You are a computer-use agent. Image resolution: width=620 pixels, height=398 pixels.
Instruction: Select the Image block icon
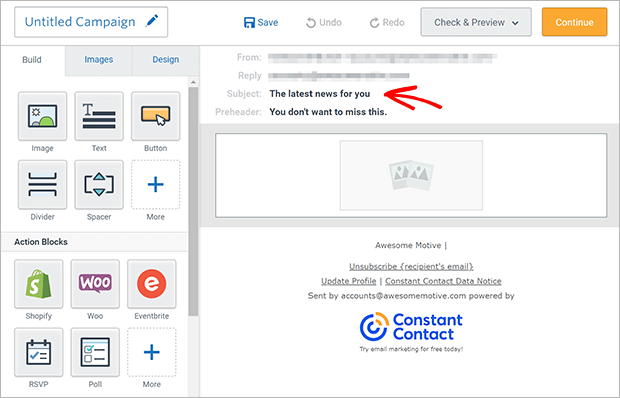click(42, 116)
